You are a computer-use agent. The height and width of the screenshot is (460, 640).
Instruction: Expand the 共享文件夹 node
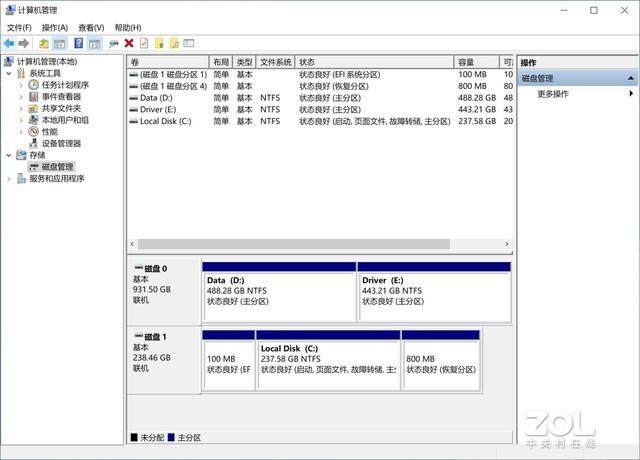click(21, 109)
